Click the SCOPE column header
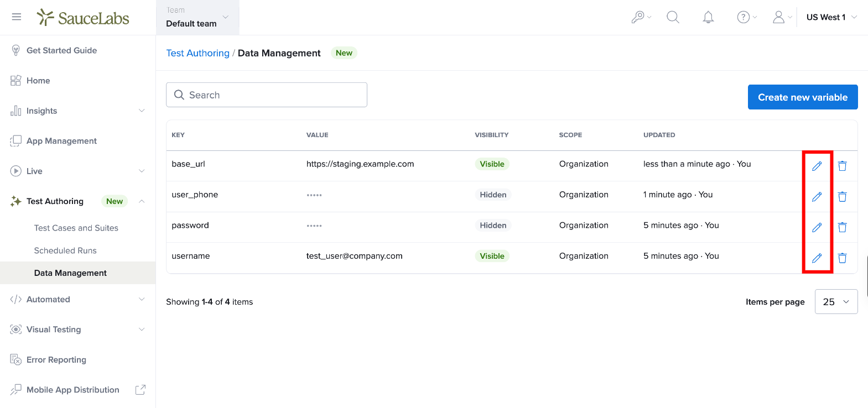Viewport: 868px width, 408px height. (x=570, y=135)
